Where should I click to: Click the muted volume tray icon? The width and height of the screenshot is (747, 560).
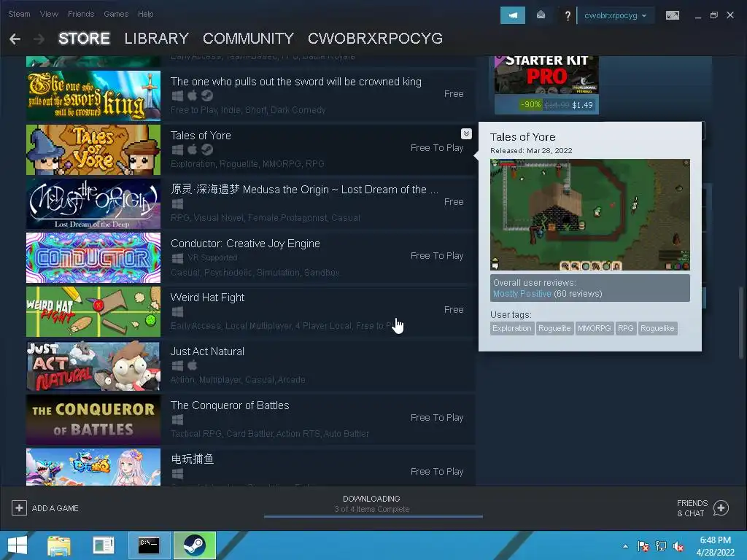[678, 545]
